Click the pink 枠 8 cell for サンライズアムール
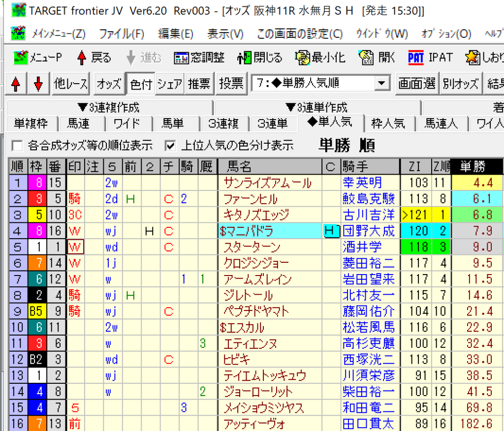 37,183
